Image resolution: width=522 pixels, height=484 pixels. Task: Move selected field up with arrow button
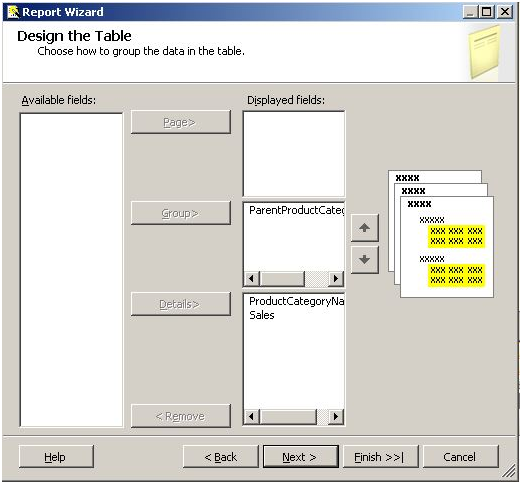[x=365, y=228]
